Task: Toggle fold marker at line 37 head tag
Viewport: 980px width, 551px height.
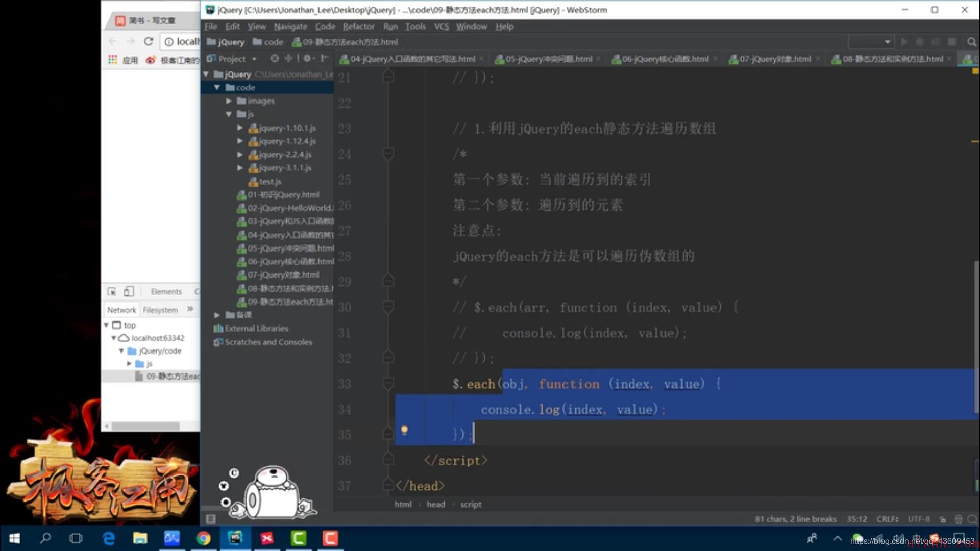Action: (x=388, y=485)
